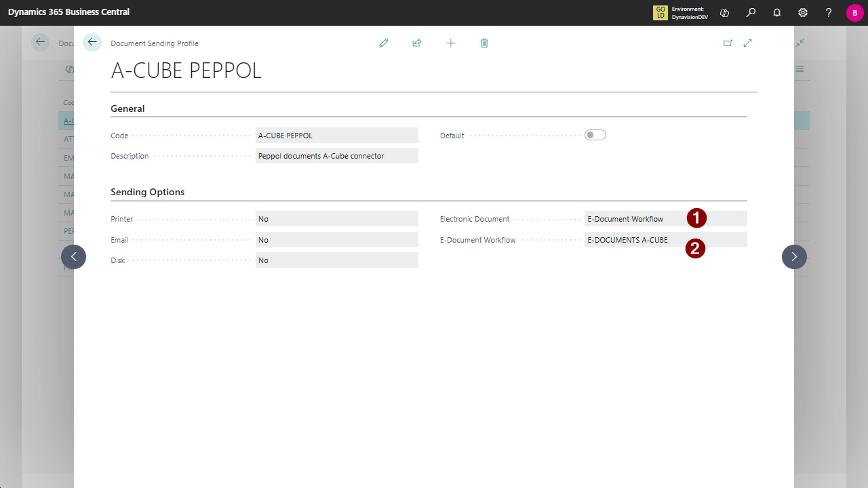
Task: Open user account avatar B
Action: pos(854,13)
